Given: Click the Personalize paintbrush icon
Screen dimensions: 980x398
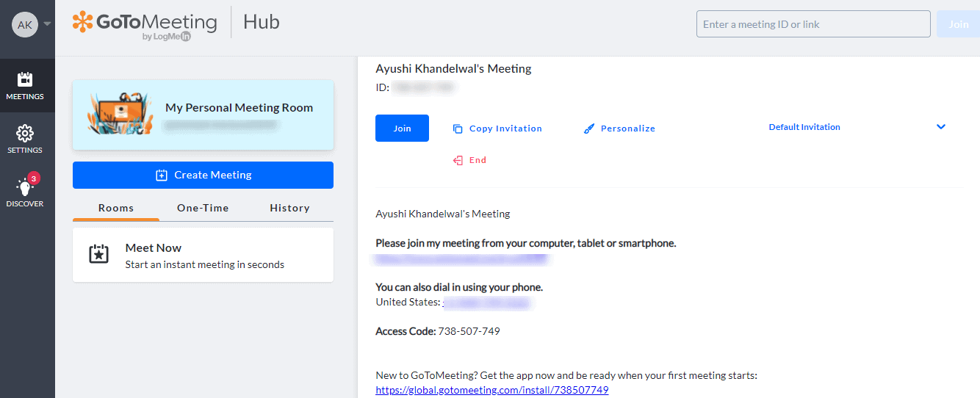Looking at the screenshot, I should tap(588, 129).
